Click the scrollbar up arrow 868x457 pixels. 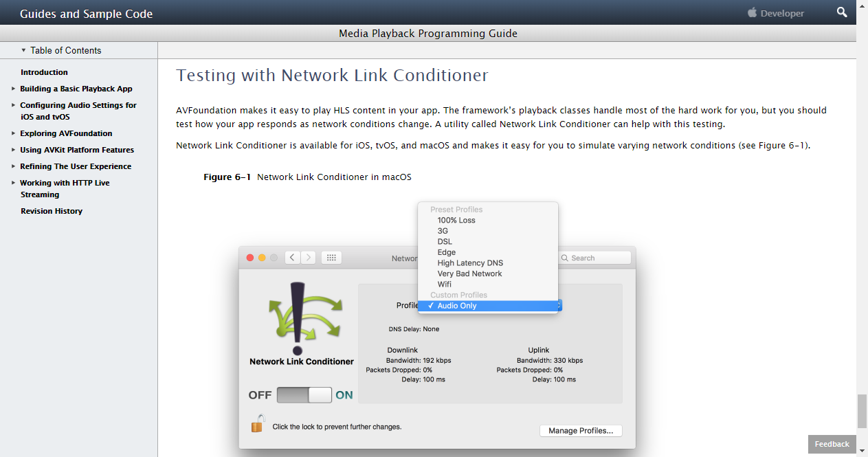[x=862, y=5]
